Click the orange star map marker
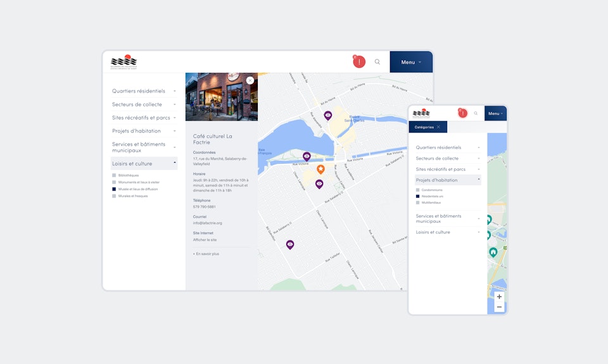 click(320, 169)
